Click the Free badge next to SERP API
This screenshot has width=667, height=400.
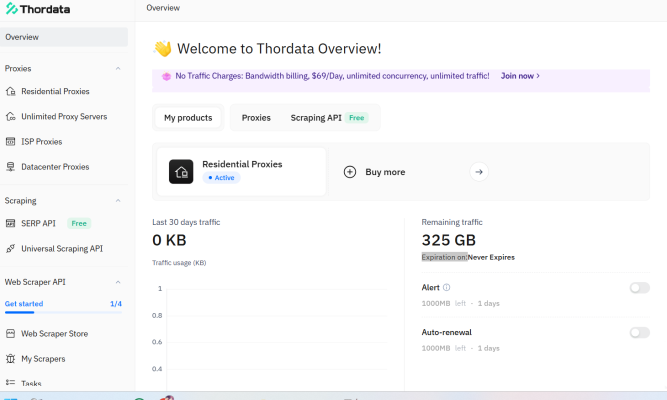pos(79,223)
